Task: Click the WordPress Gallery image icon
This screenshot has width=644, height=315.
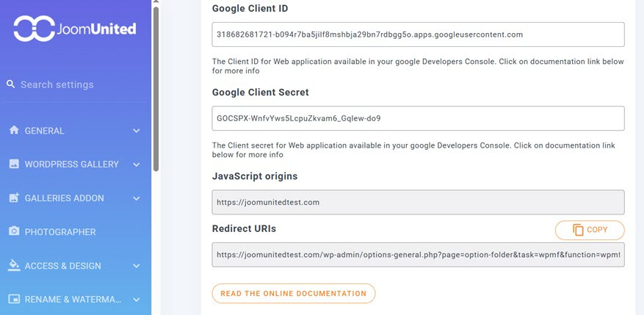Action: (14, 164)
